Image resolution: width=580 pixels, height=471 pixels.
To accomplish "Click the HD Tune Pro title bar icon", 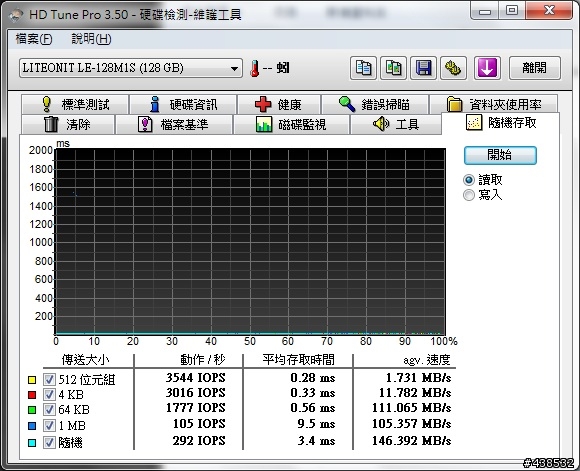I will (17, 15).
